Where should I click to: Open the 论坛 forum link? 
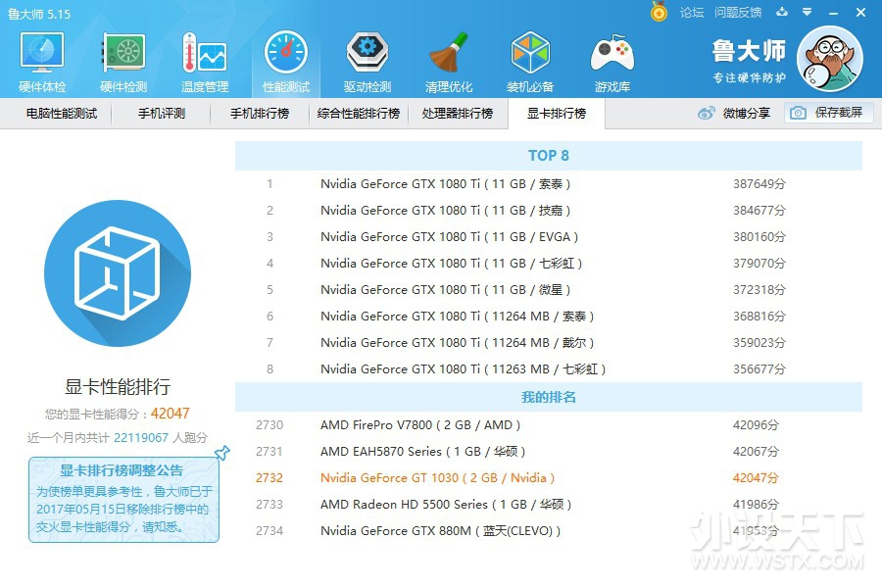click(x=691, y=12)
